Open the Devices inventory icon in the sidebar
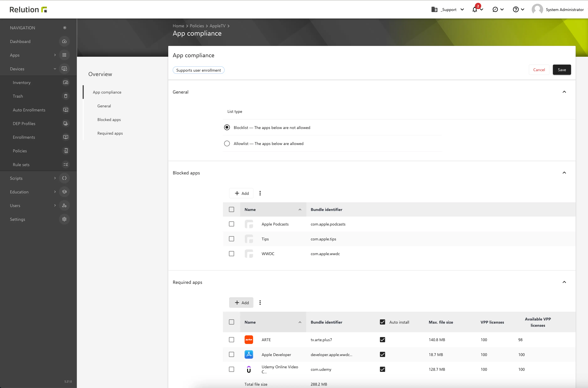 [65, 82]
